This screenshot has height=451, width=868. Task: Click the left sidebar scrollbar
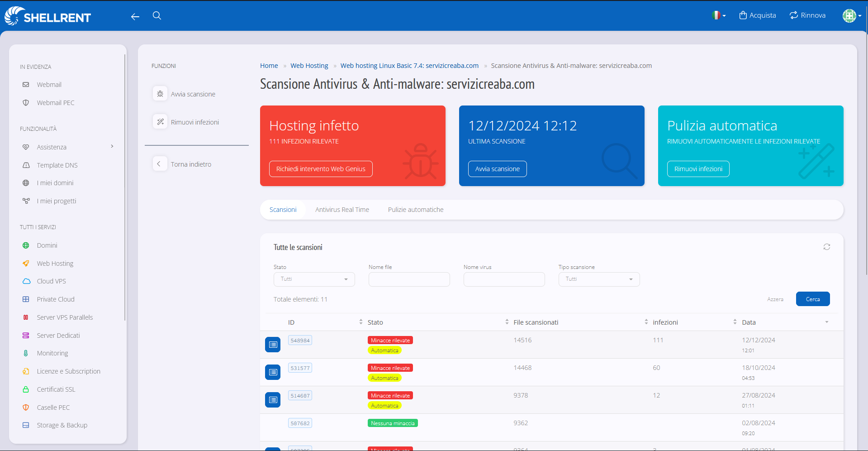tap(125, 187)
